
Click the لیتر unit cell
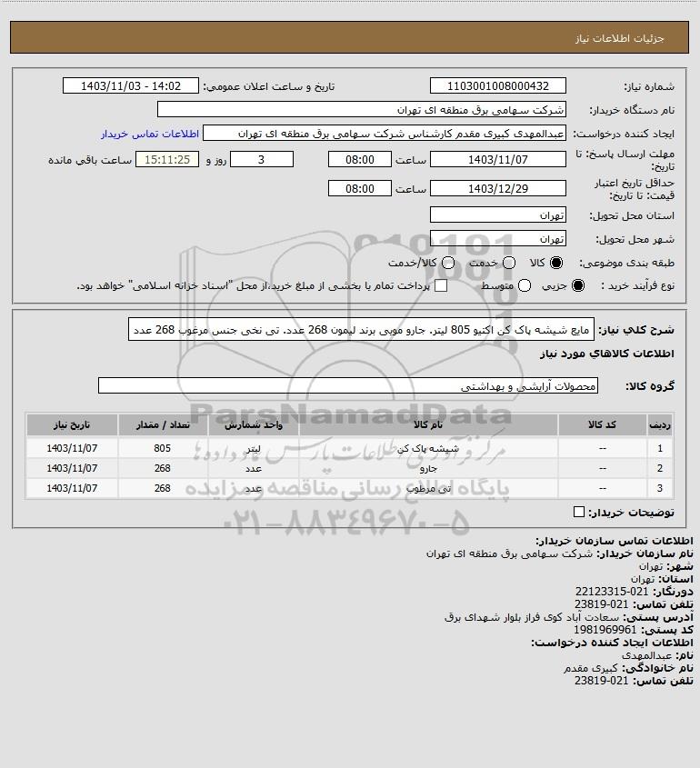[x=254, y=448]
